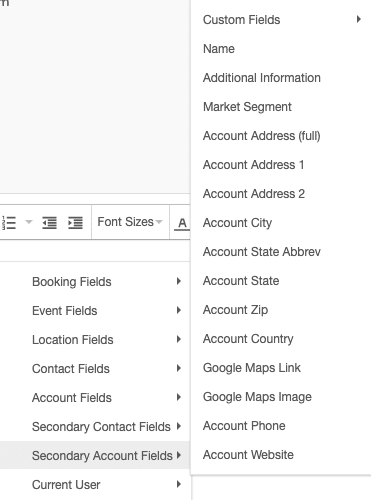Expand the Current User submenu arrow
The height and width of the screenshot is (500, 371).
179,484
